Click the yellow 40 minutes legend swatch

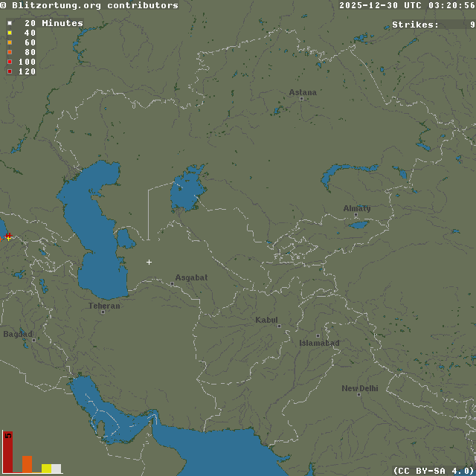click(x=10, y=33)
